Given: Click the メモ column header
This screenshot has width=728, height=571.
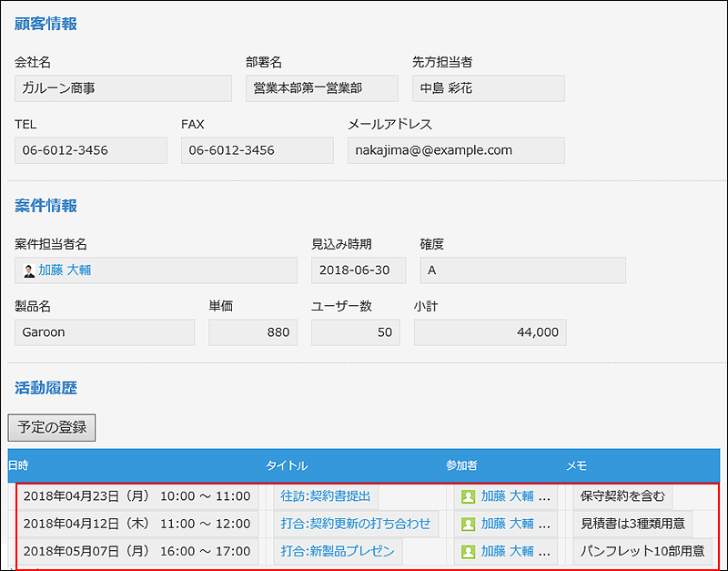Looking at the screenshot, I should pos(577,465).
